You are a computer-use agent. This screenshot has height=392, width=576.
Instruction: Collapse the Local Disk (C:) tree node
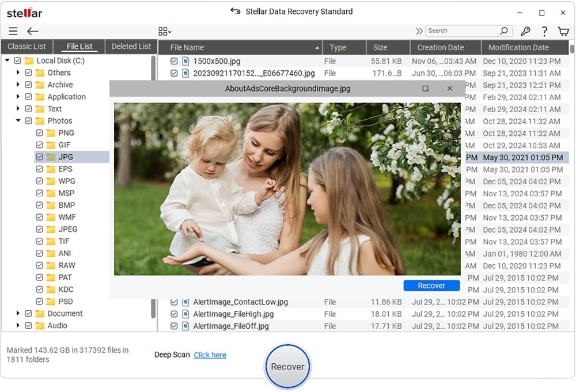7,60
